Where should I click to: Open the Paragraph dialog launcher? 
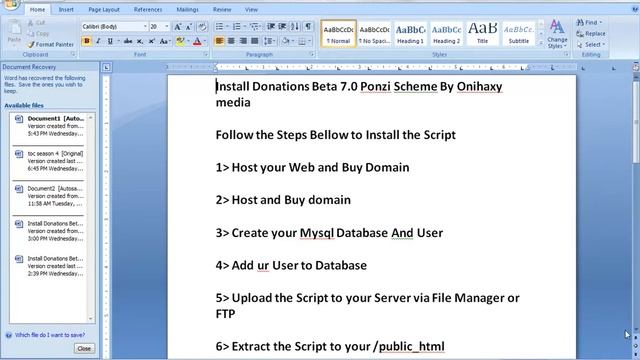(x=311, y=54)
